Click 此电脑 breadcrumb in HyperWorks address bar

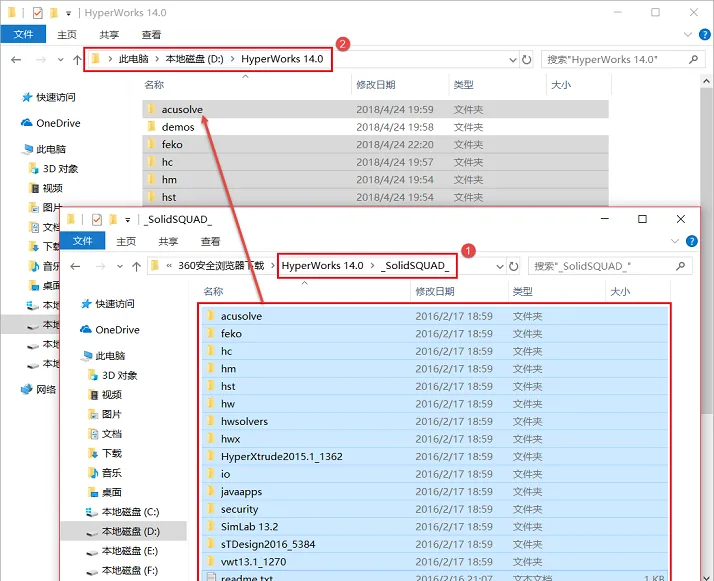[133, 59]
